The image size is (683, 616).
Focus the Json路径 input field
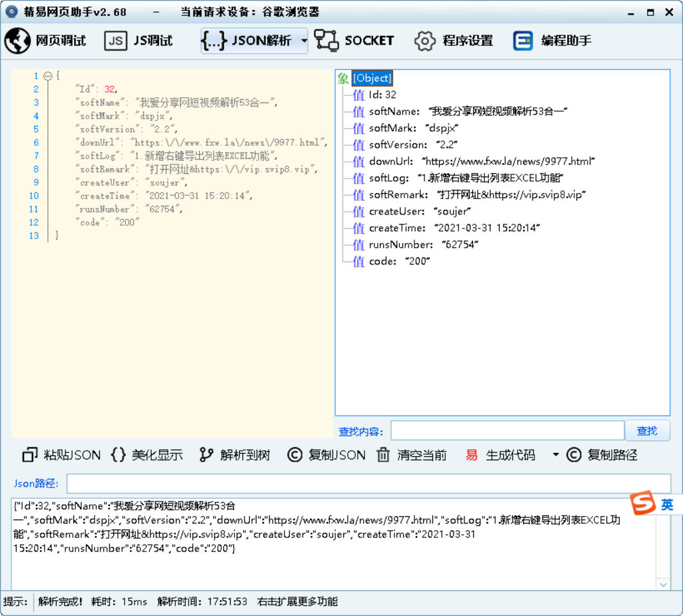[368, 483]
